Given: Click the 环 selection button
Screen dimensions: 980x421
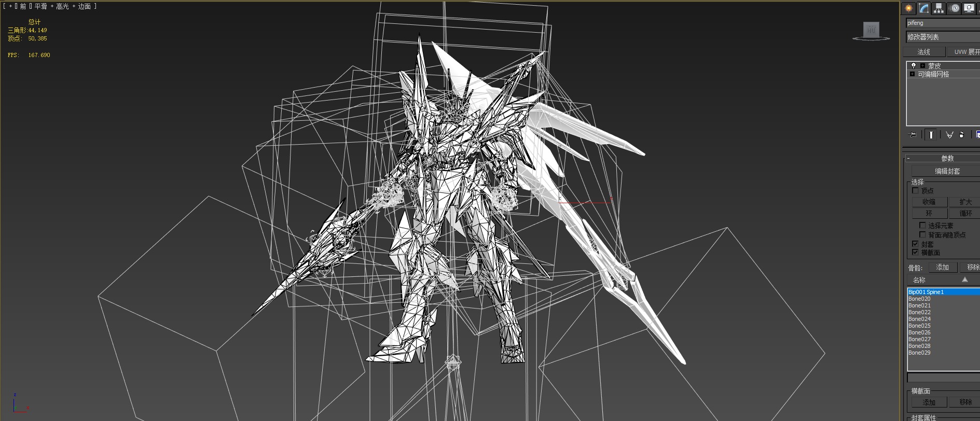Looking at the screenshot, I should pyautogui.click(x=929, y=213).
